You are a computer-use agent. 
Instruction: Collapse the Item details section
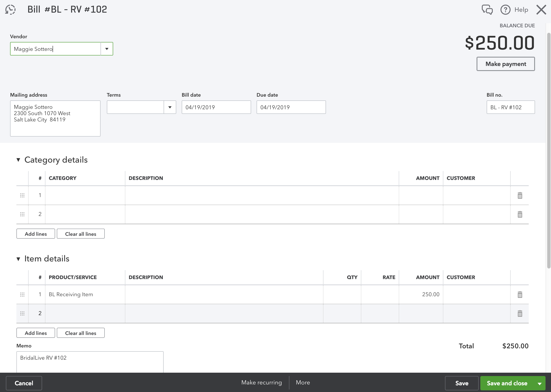pos(18,259)
